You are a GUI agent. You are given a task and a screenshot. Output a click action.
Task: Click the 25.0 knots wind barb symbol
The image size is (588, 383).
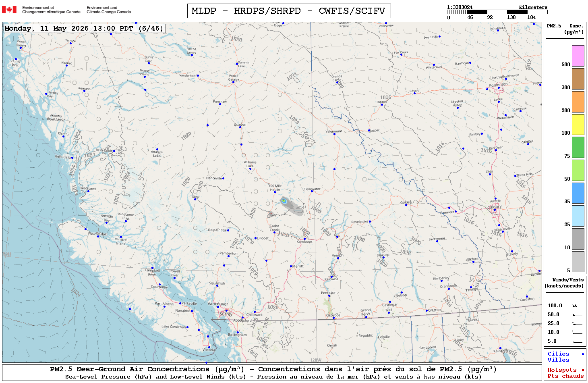pyautogui.click(x=577, y=323)
